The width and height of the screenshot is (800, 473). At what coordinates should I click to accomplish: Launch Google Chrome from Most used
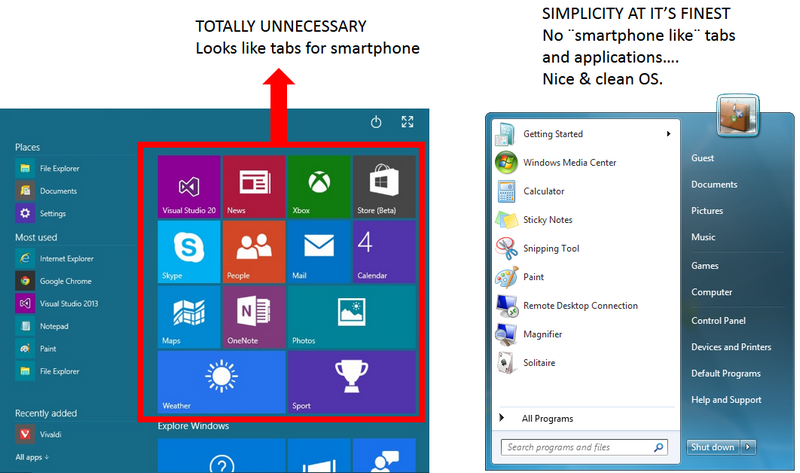pyautogui.click(x=54, y=281)
